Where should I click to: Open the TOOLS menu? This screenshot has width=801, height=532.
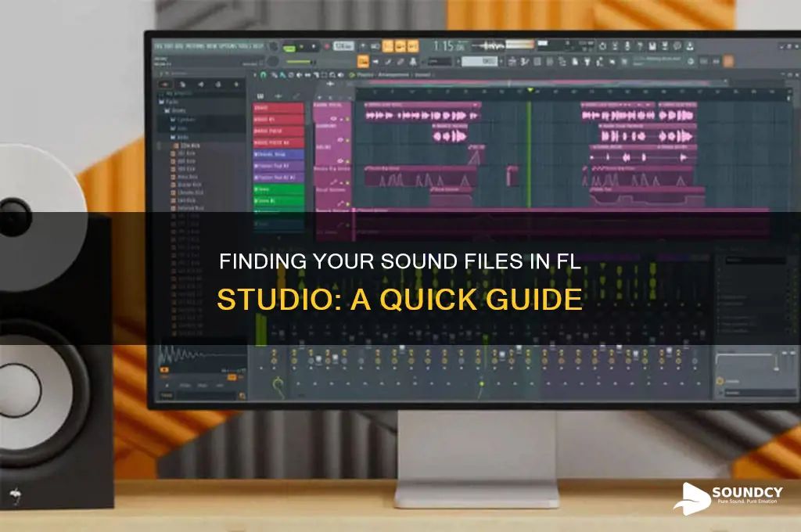pyautogui.click(x=245, y=46)
